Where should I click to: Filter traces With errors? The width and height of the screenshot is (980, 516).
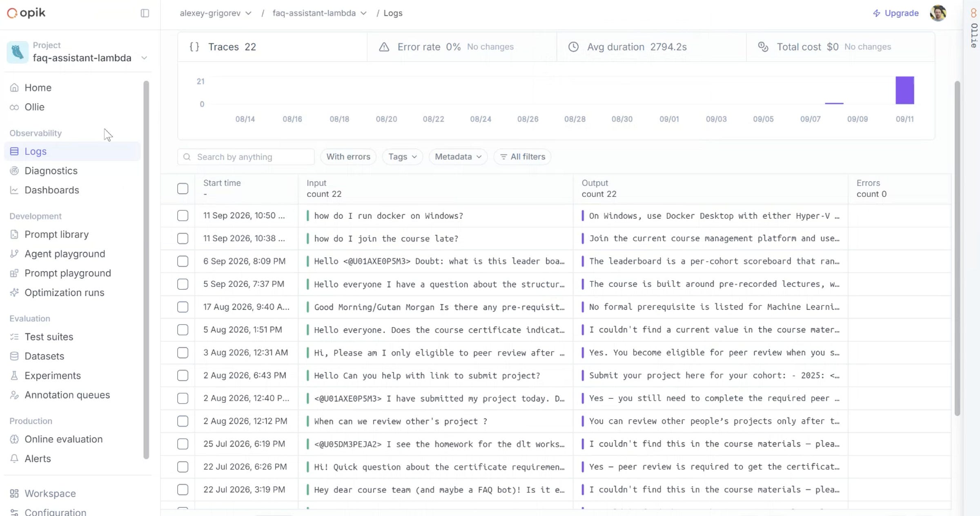coord(348,157)
